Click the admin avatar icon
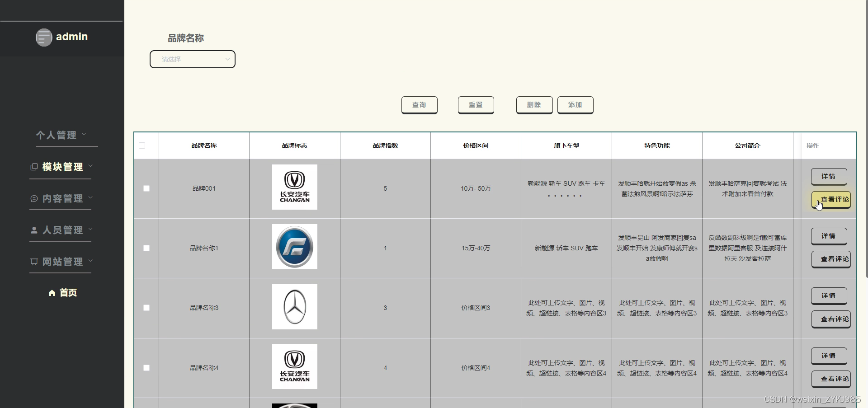 coord(44,37)
